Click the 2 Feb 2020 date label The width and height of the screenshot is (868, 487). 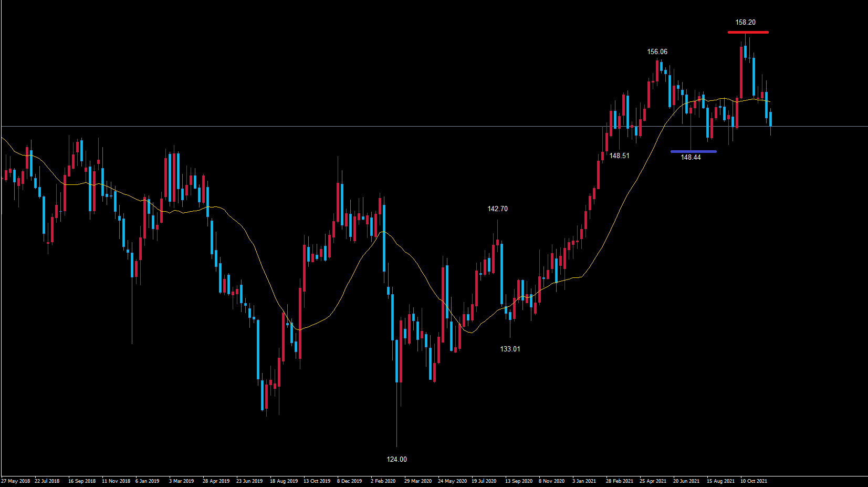[383, 481]
